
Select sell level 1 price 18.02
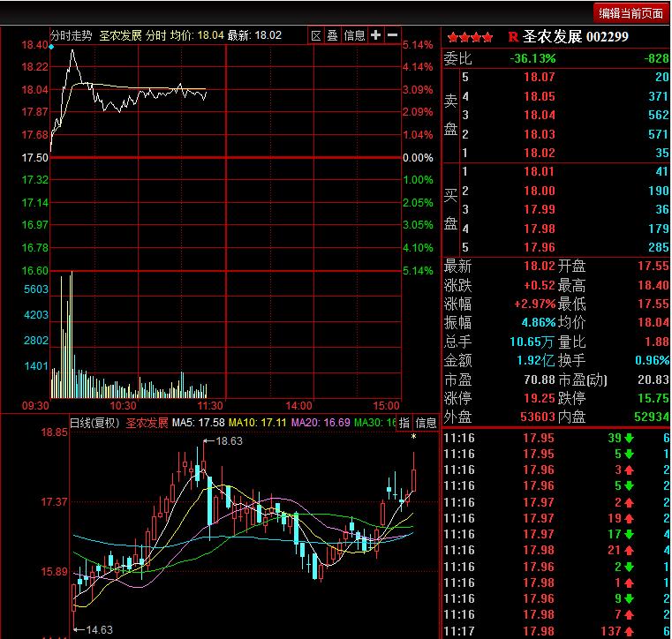539,152
